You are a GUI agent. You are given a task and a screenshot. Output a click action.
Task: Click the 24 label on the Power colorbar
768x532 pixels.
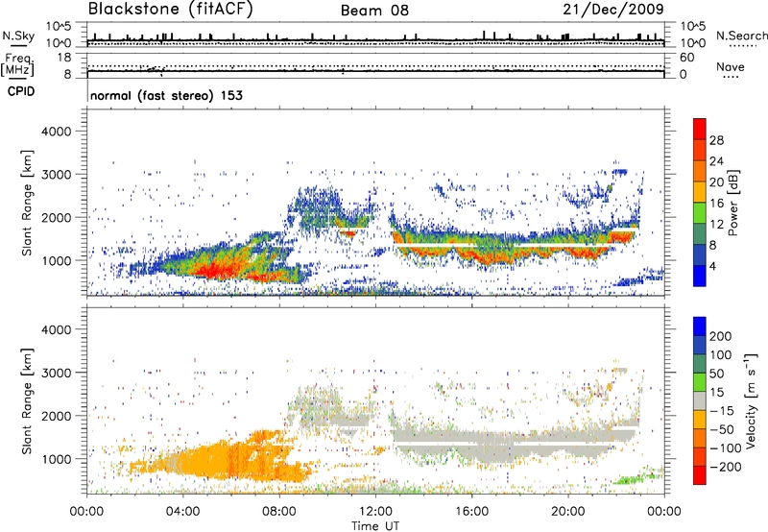(x=716, y=161)
